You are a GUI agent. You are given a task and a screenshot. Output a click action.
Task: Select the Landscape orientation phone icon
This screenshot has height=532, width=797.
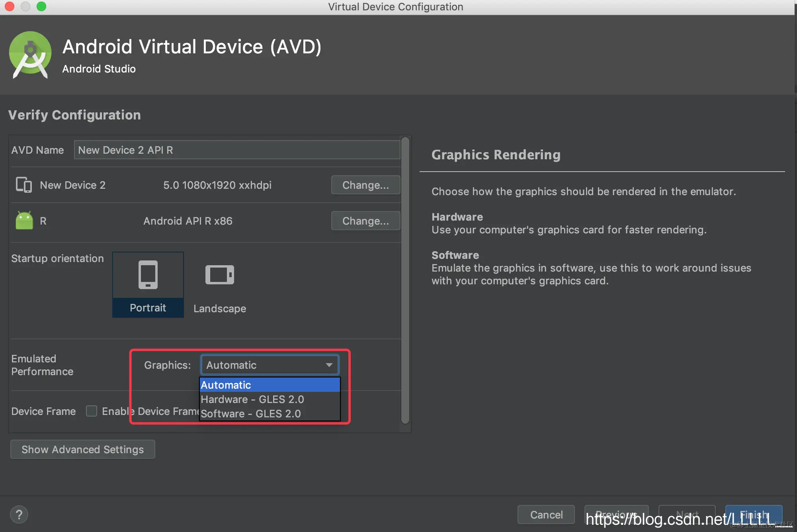(219, 275)
